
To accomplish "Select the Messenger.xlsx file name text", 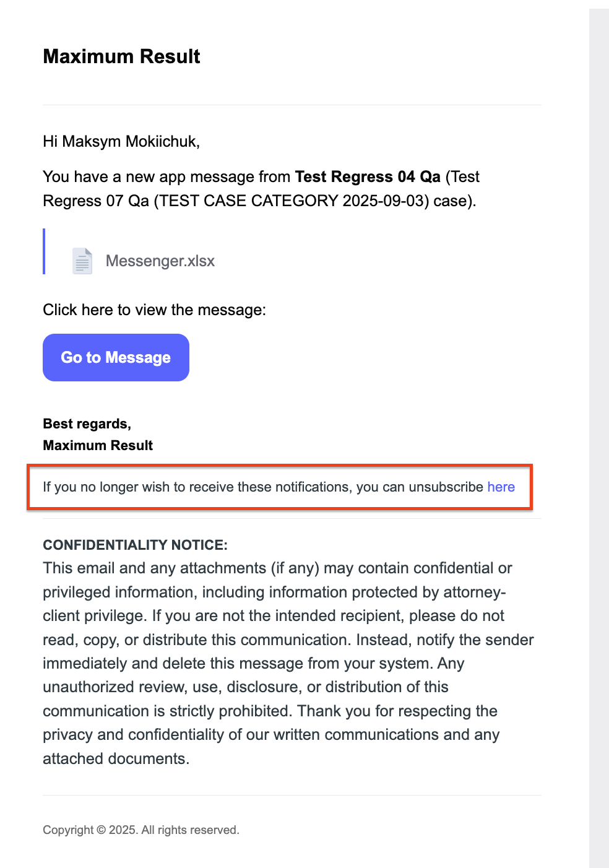I will (x=160, y=261).
